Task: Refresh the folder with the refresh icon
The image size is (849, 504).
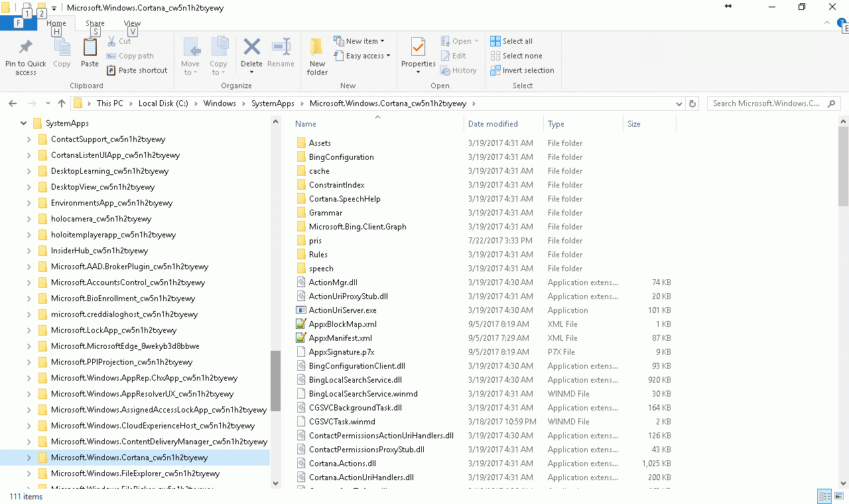Action: click(692, 103)
